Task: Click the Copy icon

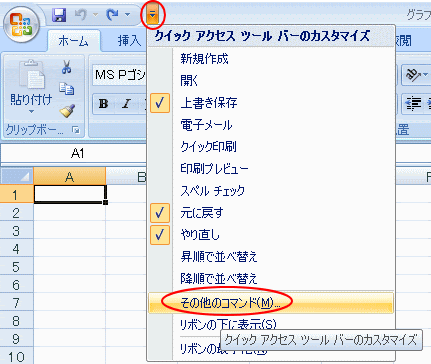Action: 67,89
